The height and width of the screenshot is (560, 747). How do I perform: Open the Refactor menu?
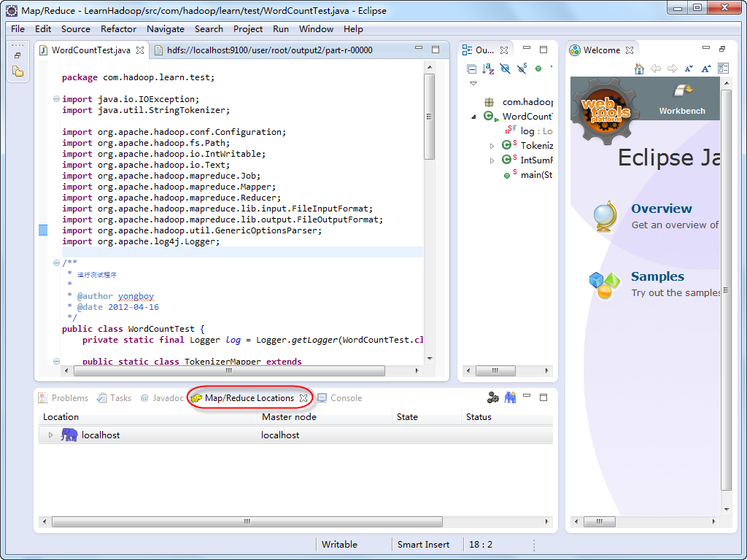click(x=118, y=29)
